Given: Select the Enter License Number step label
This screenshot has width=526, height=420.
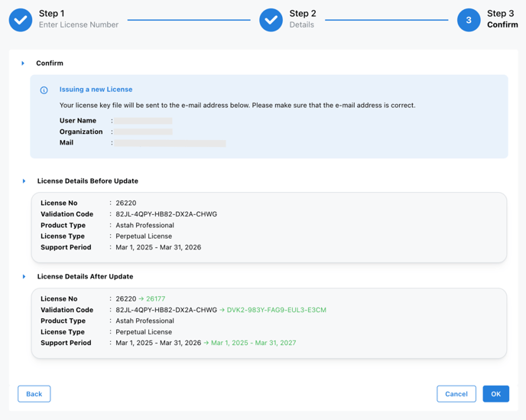Looking at the screenshot, I should tap(79, 25).
